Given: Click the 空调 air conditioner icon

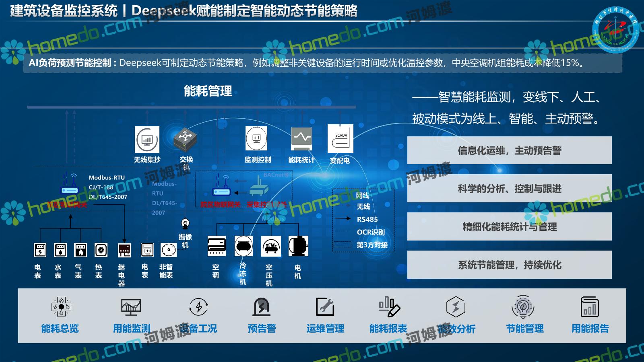Looking at the screenshot, I should tap(217, 246).
